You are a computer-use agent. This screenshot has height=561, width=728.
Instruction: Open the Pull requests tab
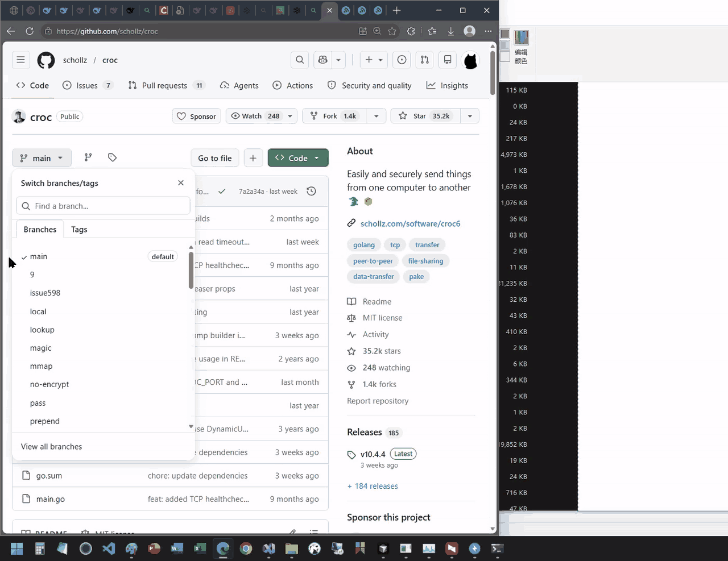point(166,85)
